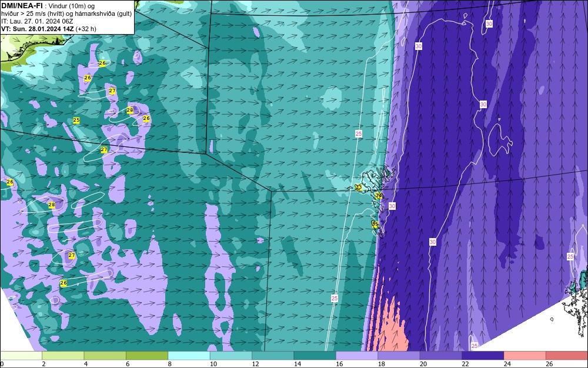Screen dimensions: 588x368
Task: Click the DMI/NEA-FI title text
Action: [x=22, y=6]
